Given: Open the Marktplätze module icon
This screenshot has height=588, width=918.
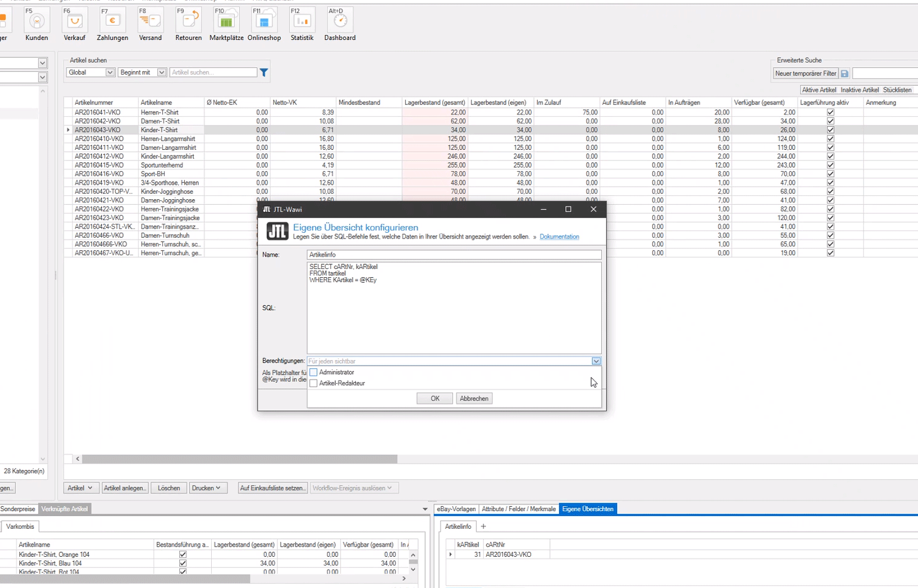Looking at the screenshot, I should coord(226,22).
